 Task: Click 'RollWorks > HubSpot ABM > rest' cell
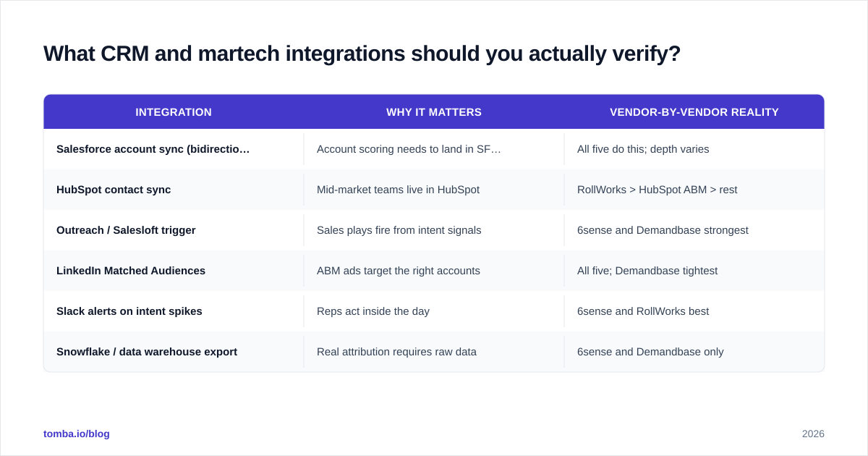click(694, 190)
